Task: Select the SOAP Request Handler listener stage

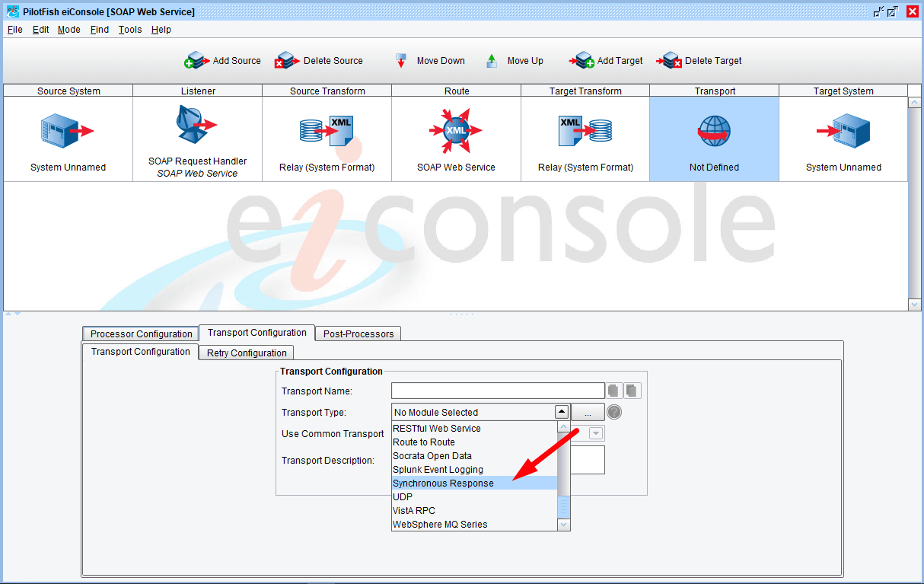Action: point(197,139)
